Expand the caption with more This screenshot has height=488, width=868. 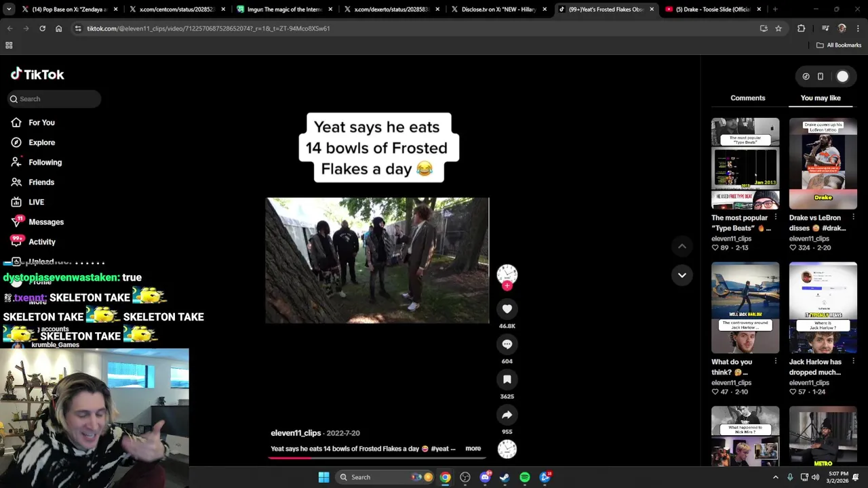[x=473, y=449]
